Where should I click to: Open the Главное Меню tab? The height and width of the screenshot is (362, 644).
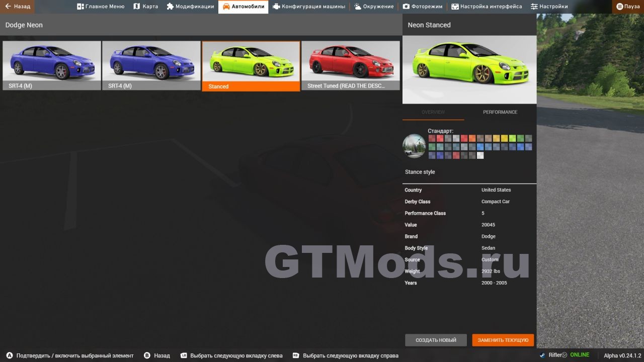(x=101, y=7)
